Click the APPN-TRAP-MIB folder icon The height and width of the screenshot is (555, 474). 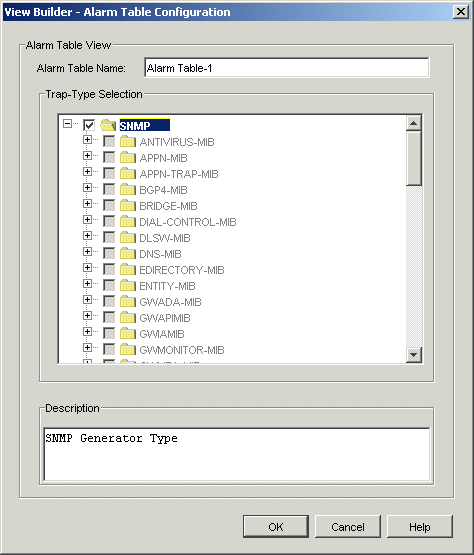128,173
